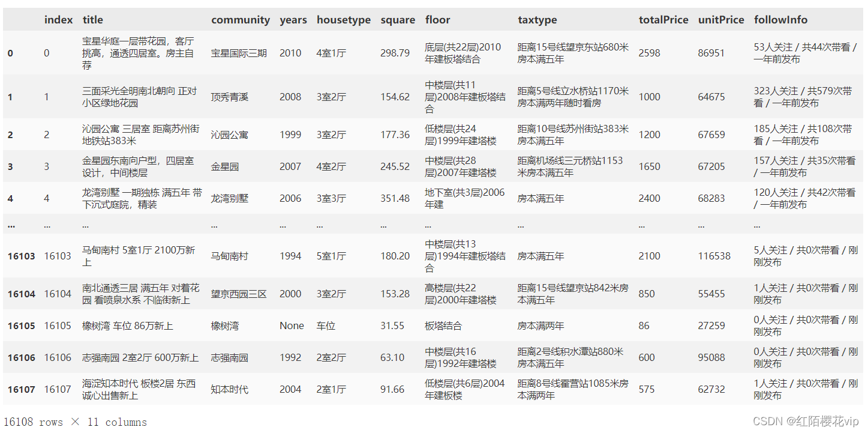The height and width of the screenshot is (433, 868).
Task: Click the '16108 rows × 11 columns' summary
Action: (x=75, y=422)
